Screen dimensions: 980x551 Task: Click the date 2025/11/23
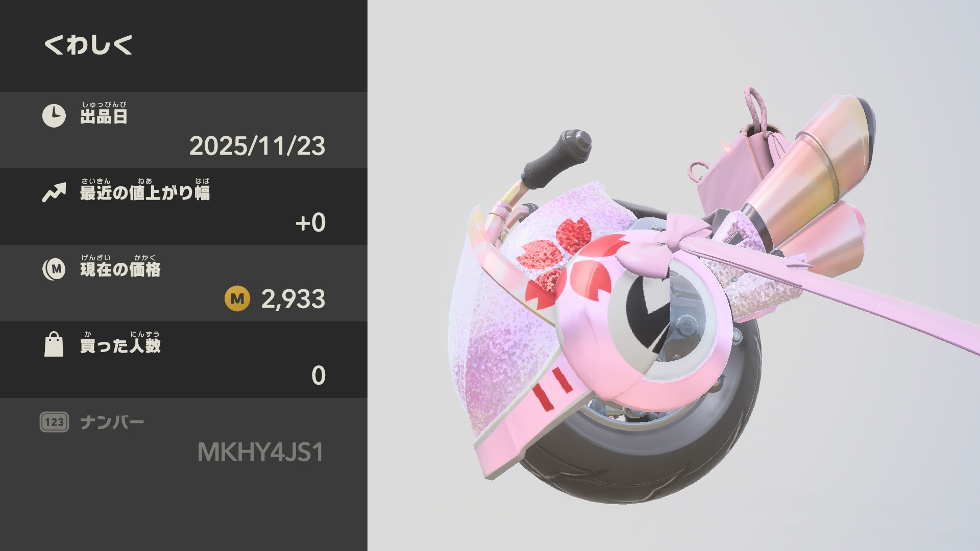click(x=257, y=146)
